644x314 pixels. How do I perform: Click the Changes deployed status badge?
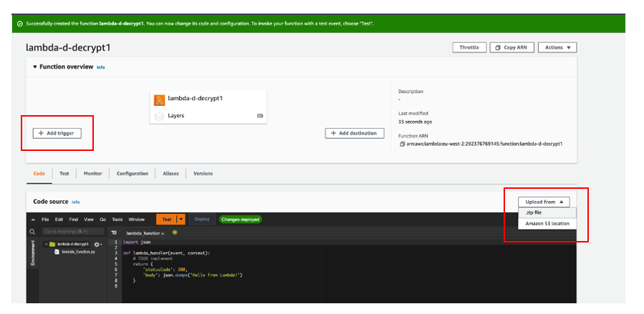coord(240,220)
